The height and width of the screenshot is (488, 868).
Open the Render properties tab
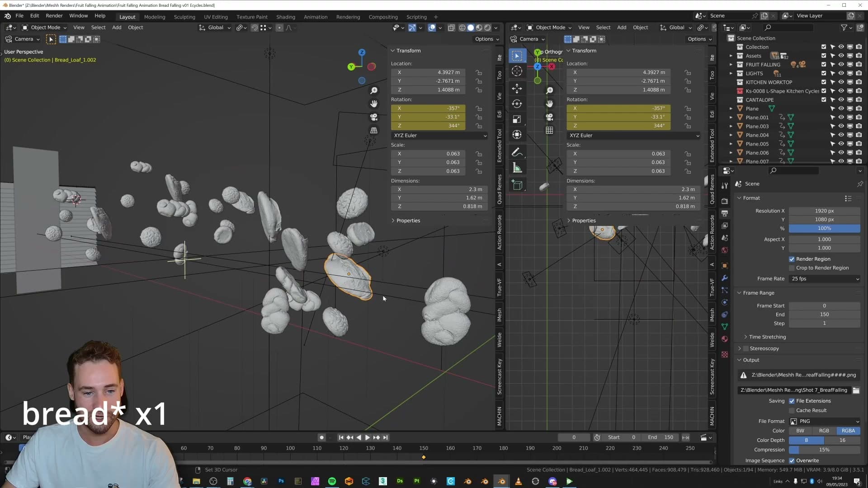click(x=725, y=201)
